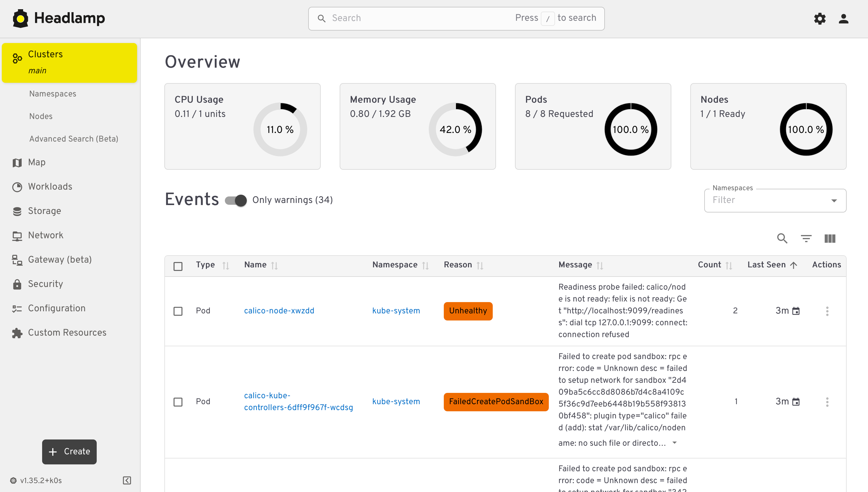Go to Nodes in sidebar
Screen dimensions: 868x492
[x=41, y=116]
